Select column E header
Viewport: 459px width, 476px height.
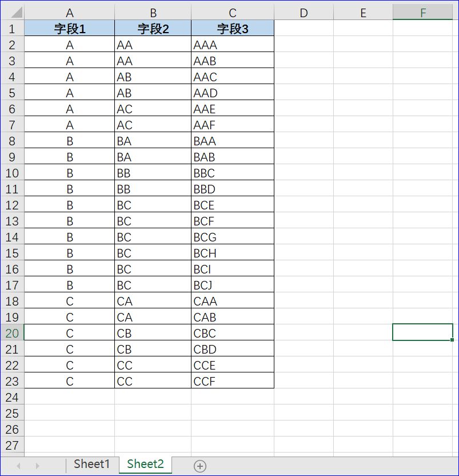[x=363, y=13]
